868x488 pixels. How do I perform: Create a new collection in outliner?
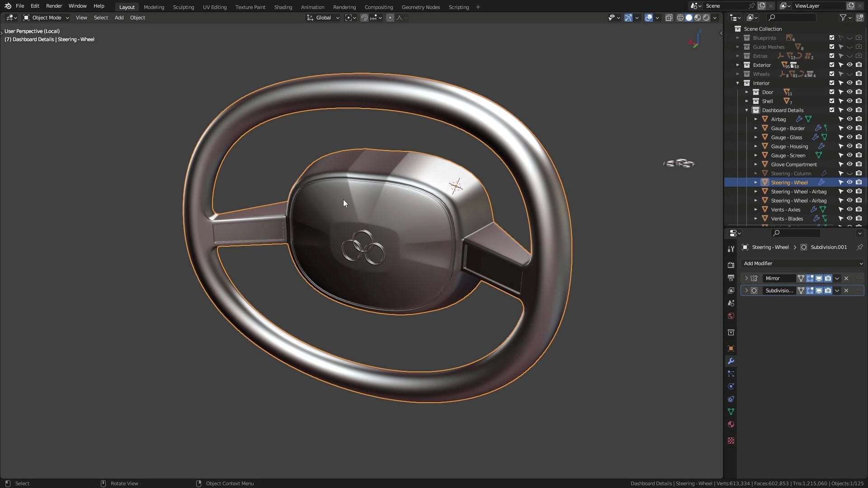859,18
